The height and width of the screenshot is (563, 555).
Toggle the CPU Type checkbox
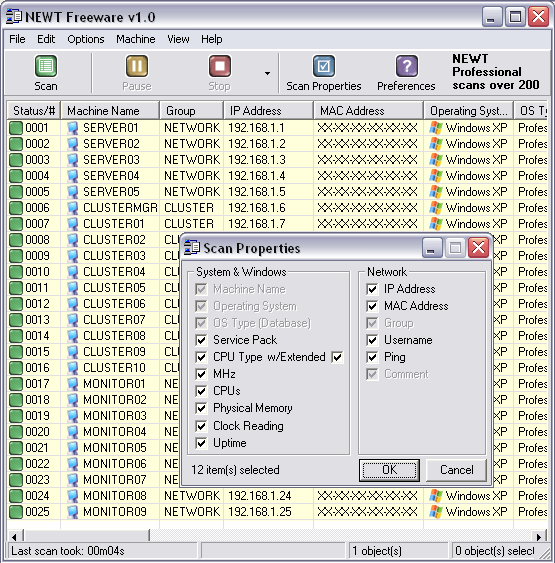201,357
